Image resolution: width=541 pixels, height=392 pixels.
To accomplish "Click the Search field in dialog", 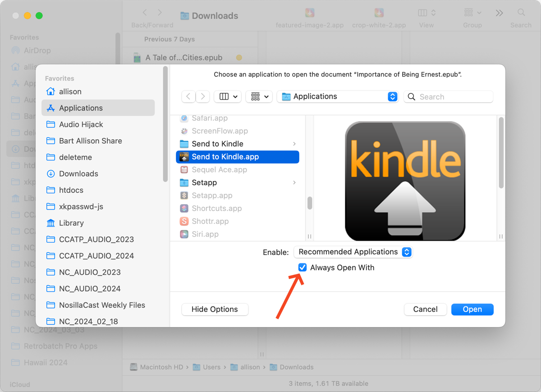I will (453, 96).
